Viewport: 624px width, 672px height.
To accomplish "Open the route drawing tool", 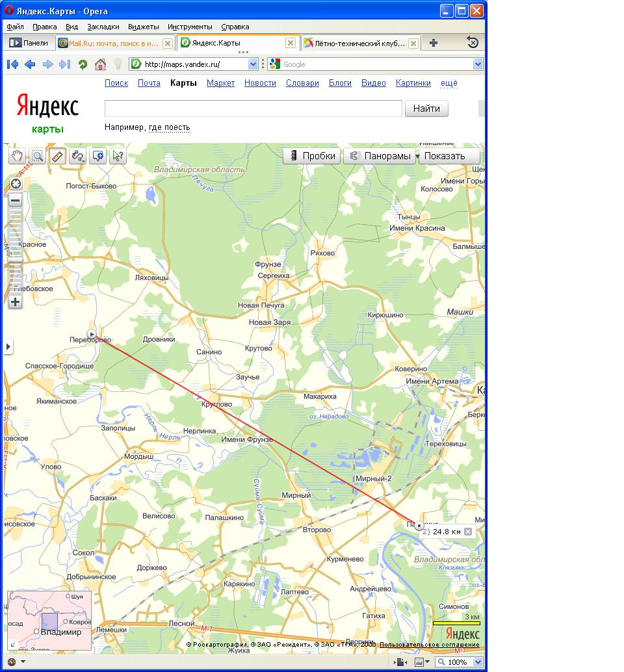I will pyautogui.click(x=77, y=156).
